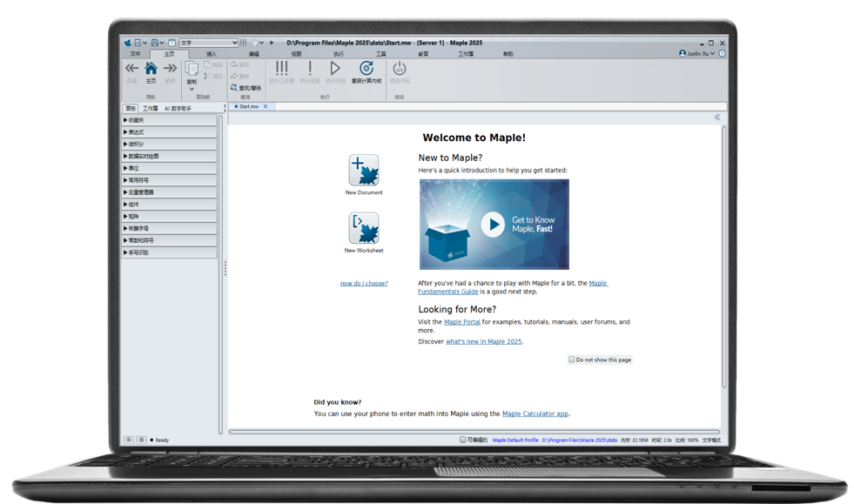Click Execute Selection (执行选定) exclamation icon
Image resolution: width=854 pixels, height=504 pixels.
pyautogui.click(x=310, y=68)
